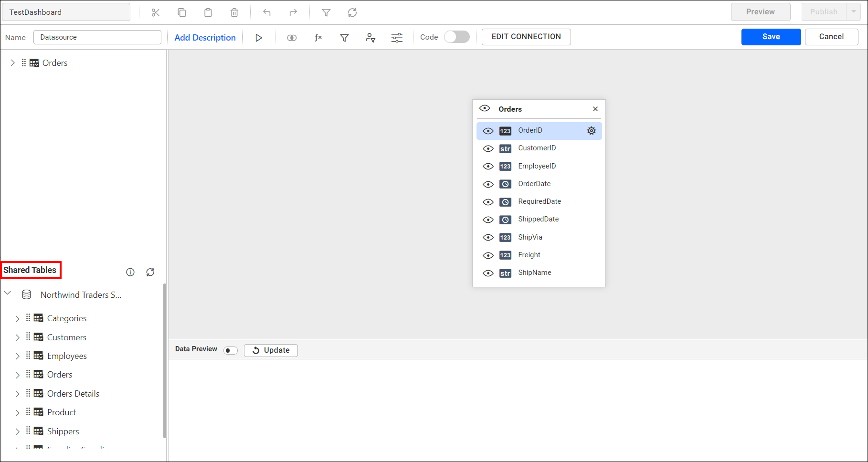Screen dimensions: 868x462
Task: Click the 123 type icon for Freight
Action: (505, 255)
